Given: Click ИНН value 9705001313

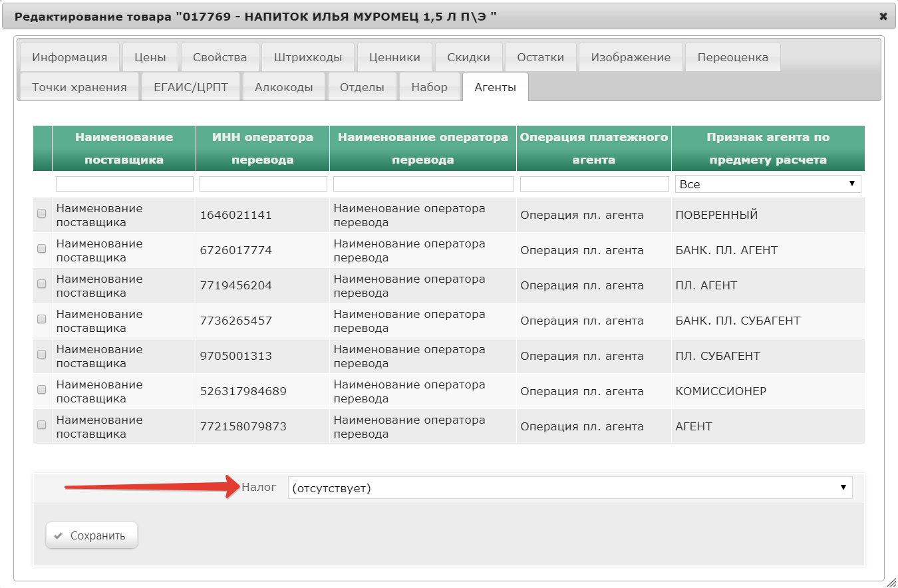Looking at the screenshot, I should (236, 356).
